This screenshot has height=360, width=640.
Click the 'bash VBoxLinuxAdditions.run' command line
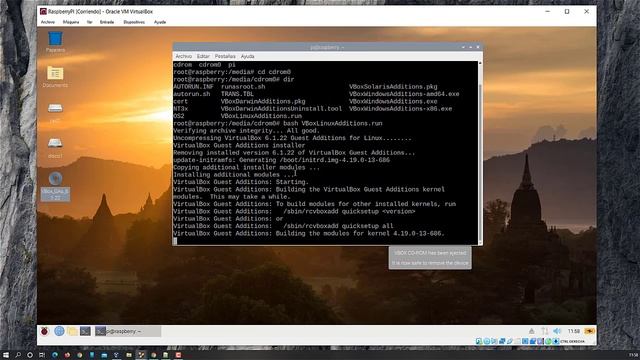click(278, 123)
